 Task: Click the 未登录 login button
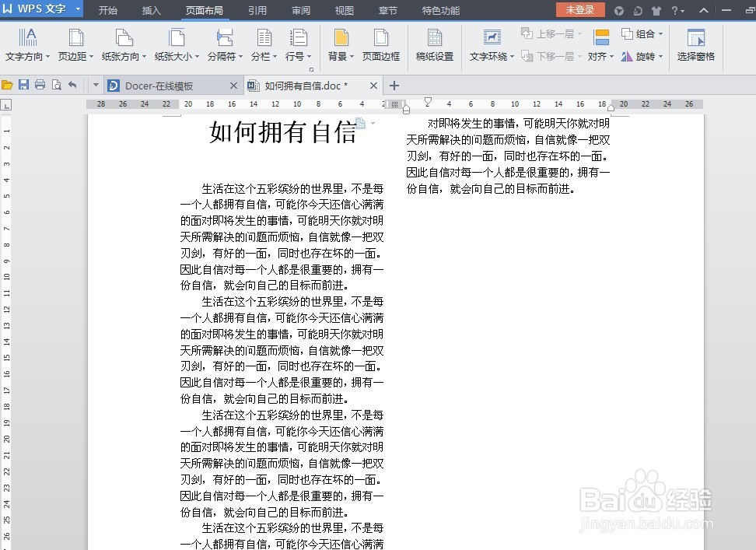click(580, 10)
